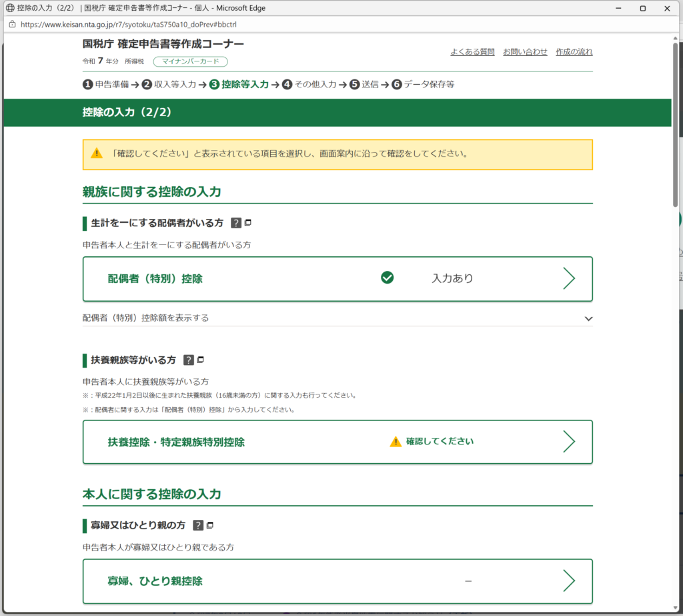Click warning icon beside 確認してください

click(x=396, y=442)
